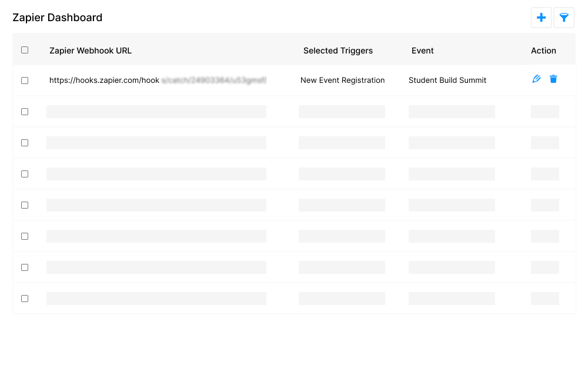588x392 pixels.
Task: Select the checkbox on the second table row
Action: (x=25, y=112)
